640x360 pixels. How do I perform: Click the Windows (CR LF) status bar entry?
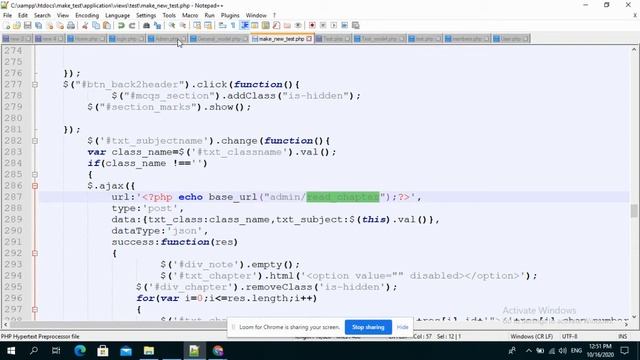click(531, 336)
